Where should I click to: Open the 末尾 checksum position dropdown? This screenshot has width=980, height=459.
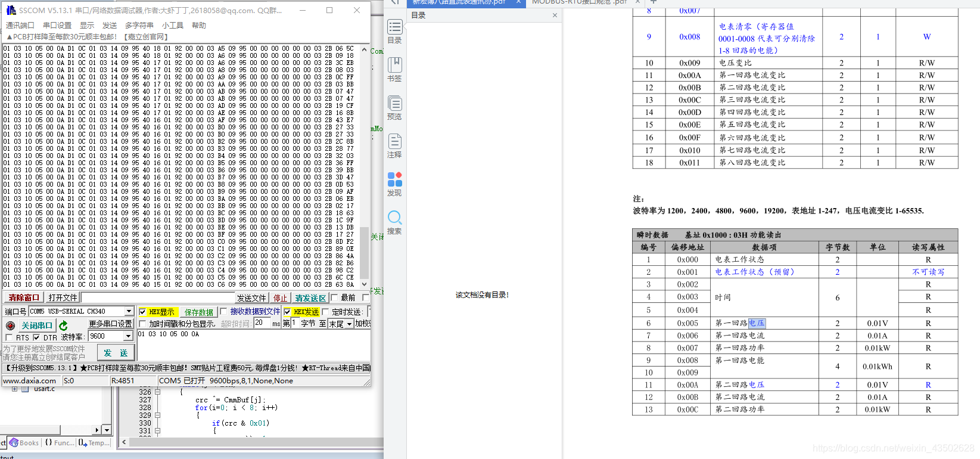point(349,324)
